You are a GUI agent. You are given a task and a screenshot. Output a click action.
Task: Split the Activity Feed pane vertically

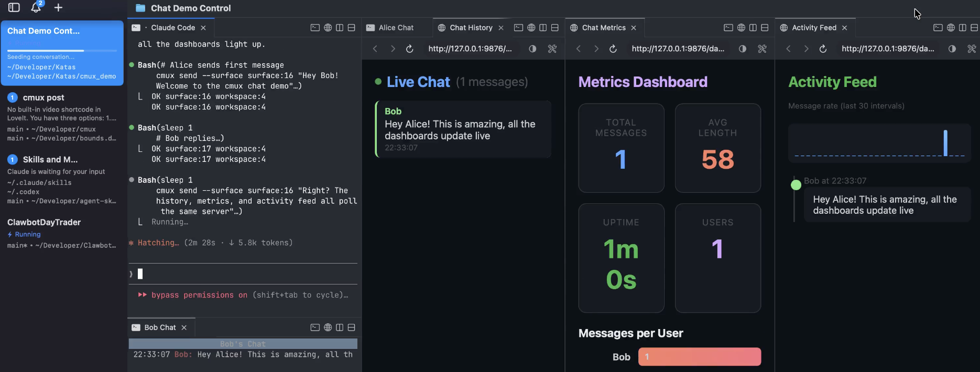point(962,28)
